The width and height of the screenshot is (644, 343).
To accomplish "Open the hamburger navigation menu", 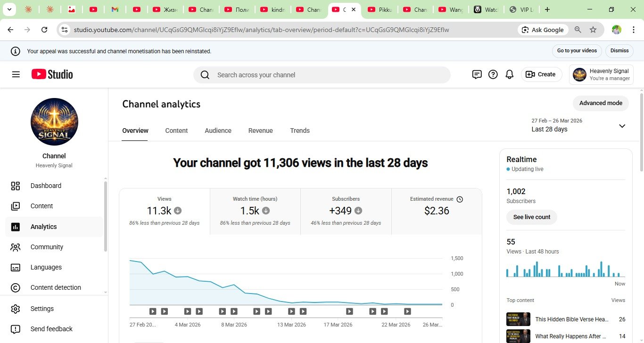I will (16, 74).
